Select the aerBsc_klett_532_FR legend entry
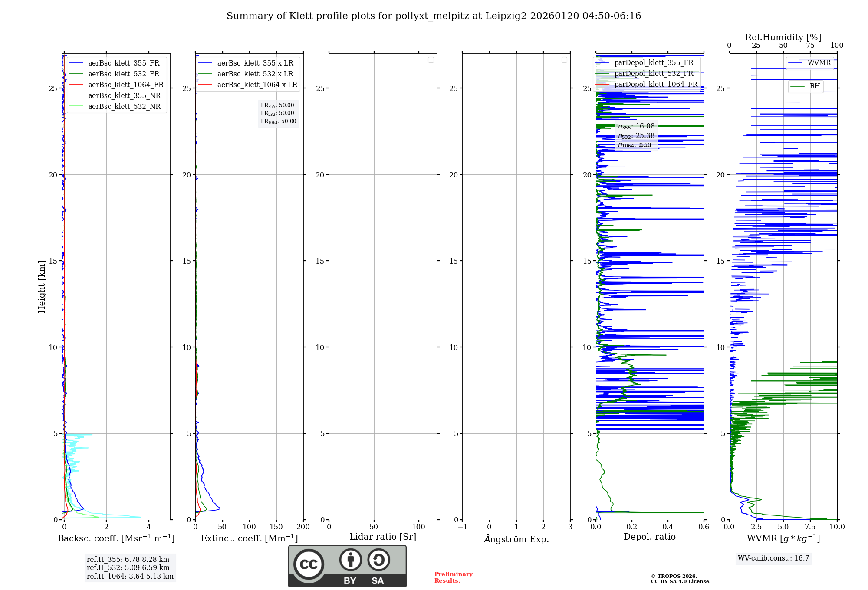868x590 pixels. 124,74
